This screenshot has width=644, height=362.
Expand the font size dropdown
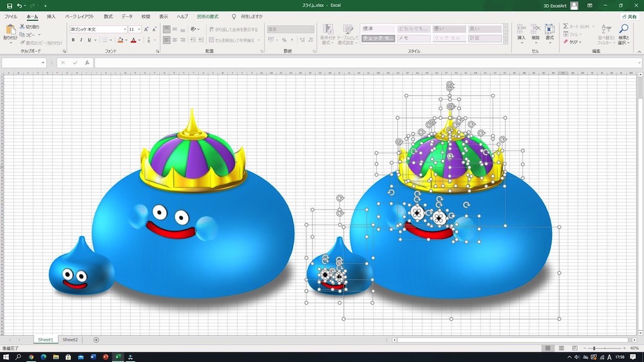[139, 30]
